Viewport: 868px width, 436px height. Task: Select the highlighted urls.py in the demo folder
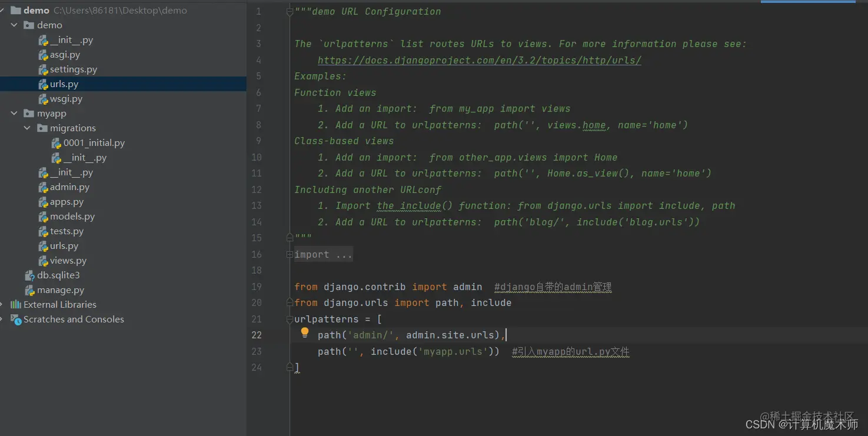(123, 84)
